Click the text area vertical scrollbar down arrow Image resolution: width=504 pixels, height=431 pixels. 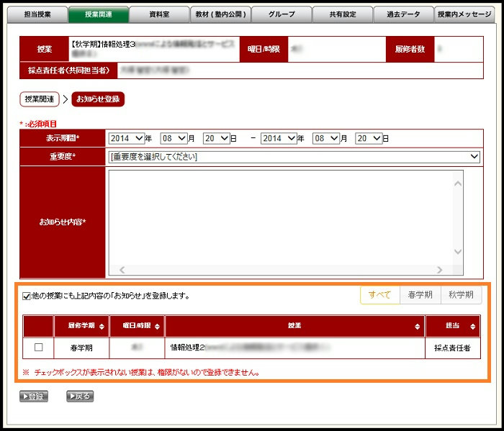tap(457, 252)
